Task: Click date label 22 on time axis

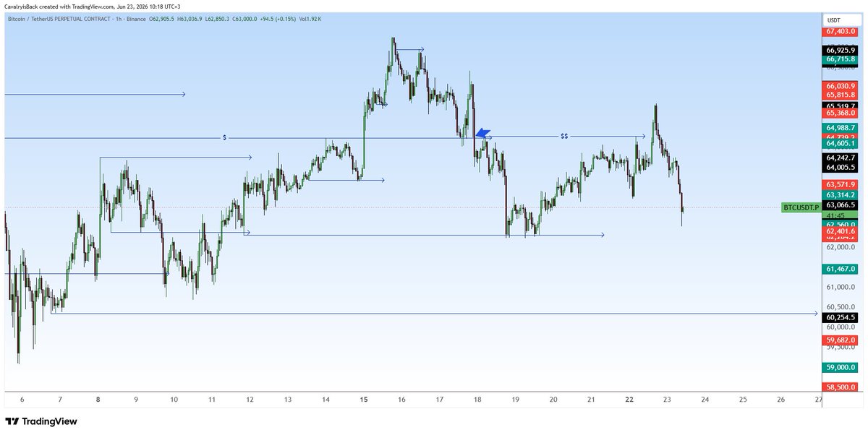Action: (629, 399)
